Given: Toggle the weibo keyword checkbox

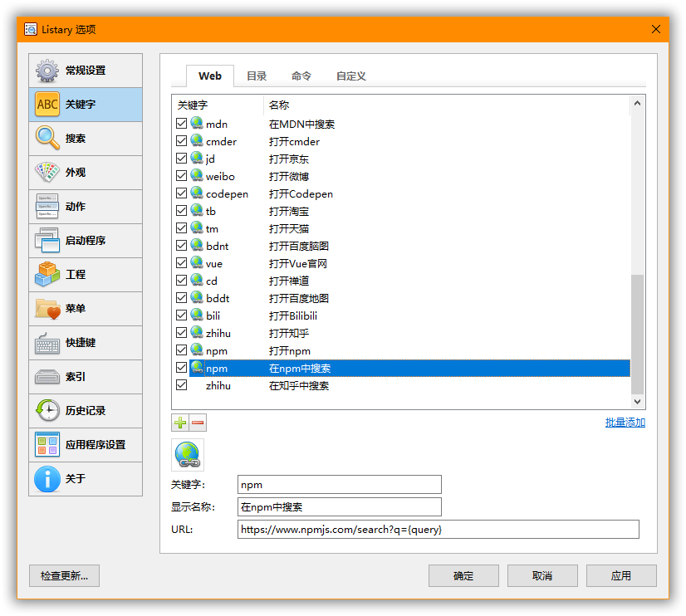Looking at the screenshot, I should pyautogui.click(x=182, y=176).
